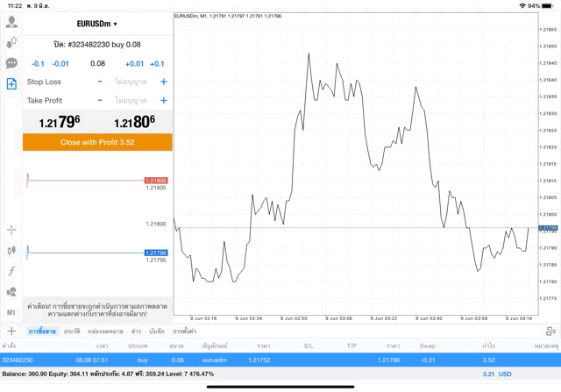Open the indicators function f icon
This screenshot has height=392, width=561.
(11, 271)
